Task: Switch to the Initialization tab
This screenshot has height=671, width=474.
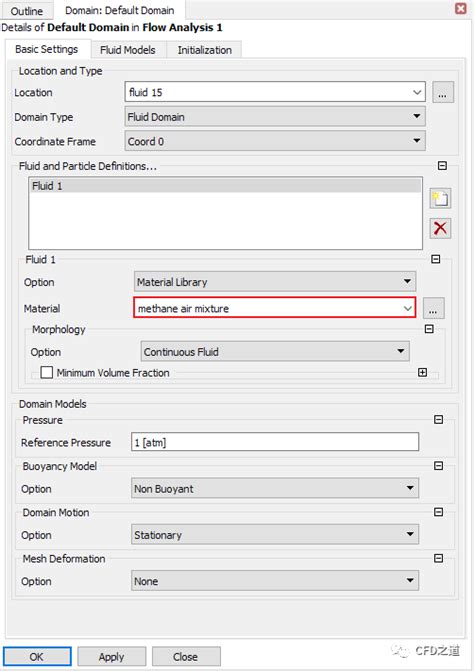Action: click(204, 50)
